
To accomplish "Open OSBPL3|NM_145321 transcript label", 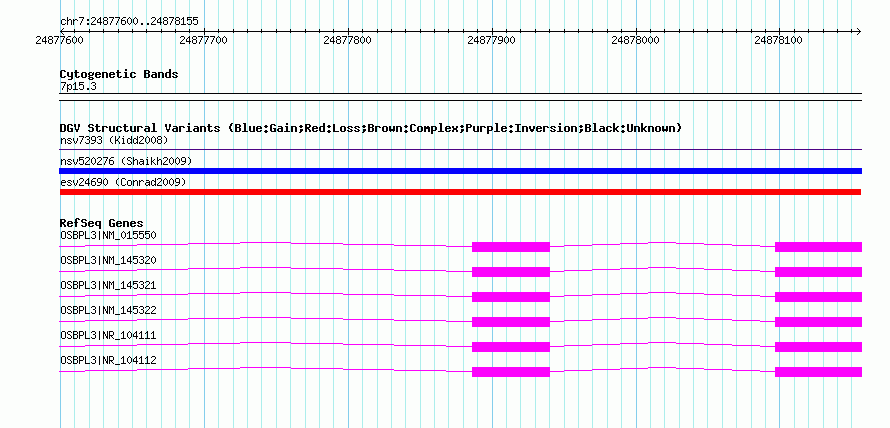I will 108,285.
